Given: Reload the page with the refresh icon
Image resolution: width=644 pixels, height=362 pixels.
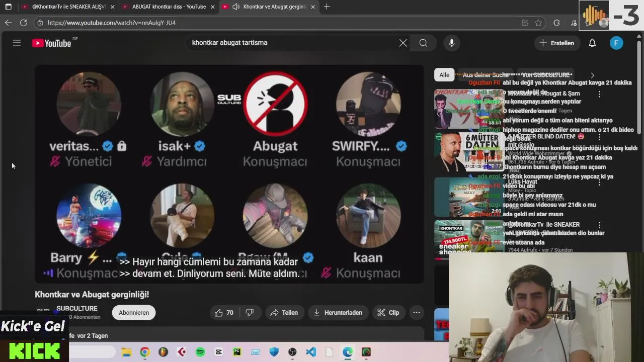Looking at the screenshot, I should click(x=23, y=23).
